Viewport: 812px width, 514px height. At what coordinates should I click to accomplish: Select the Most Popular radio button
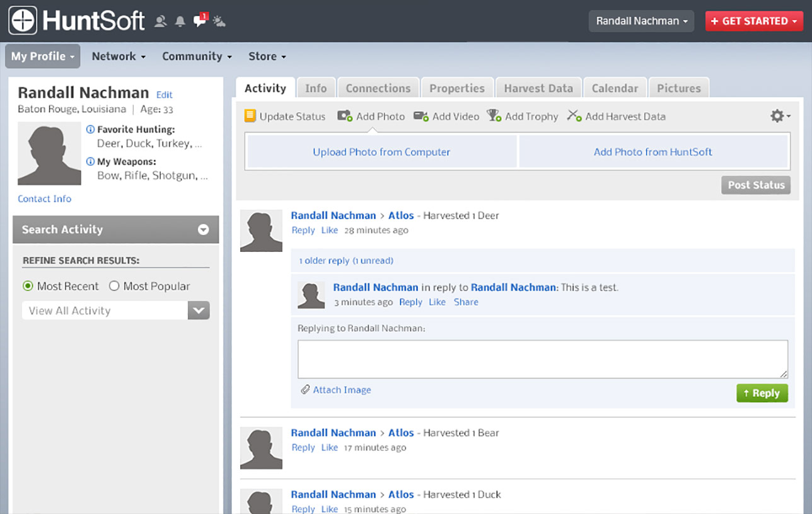[x=114, y=286]
